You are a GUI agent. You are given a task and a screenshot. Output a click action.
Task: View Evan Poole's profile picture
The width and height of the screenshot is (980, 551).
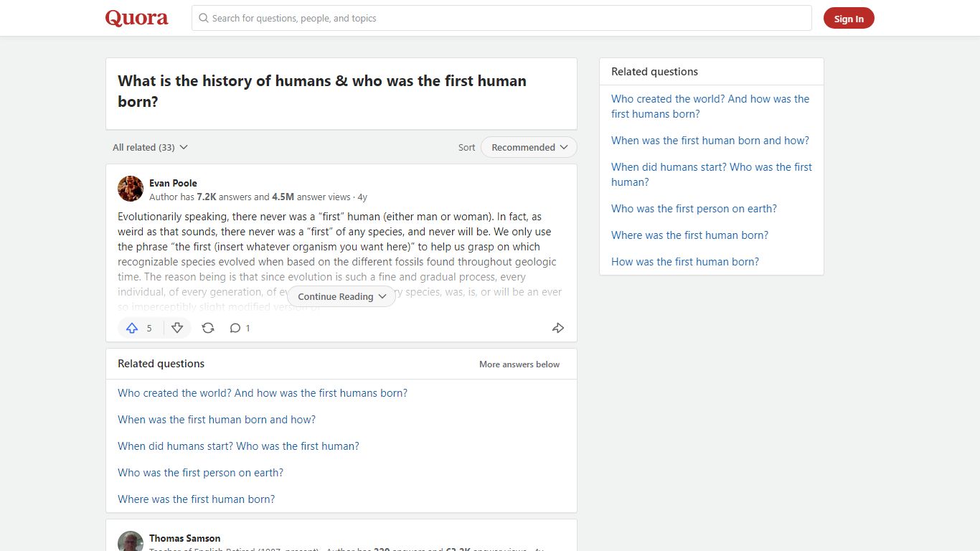click(x=131, y=189)
